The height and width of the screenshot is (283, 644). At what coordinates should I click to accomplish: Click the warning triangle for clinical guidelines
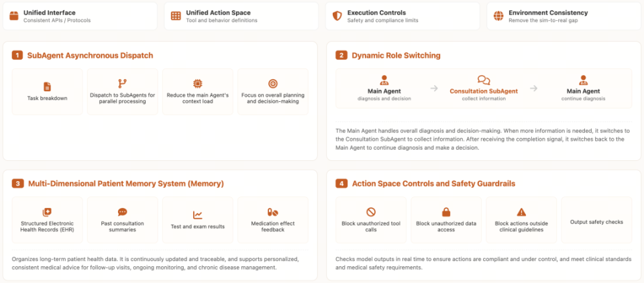point(521,212)
